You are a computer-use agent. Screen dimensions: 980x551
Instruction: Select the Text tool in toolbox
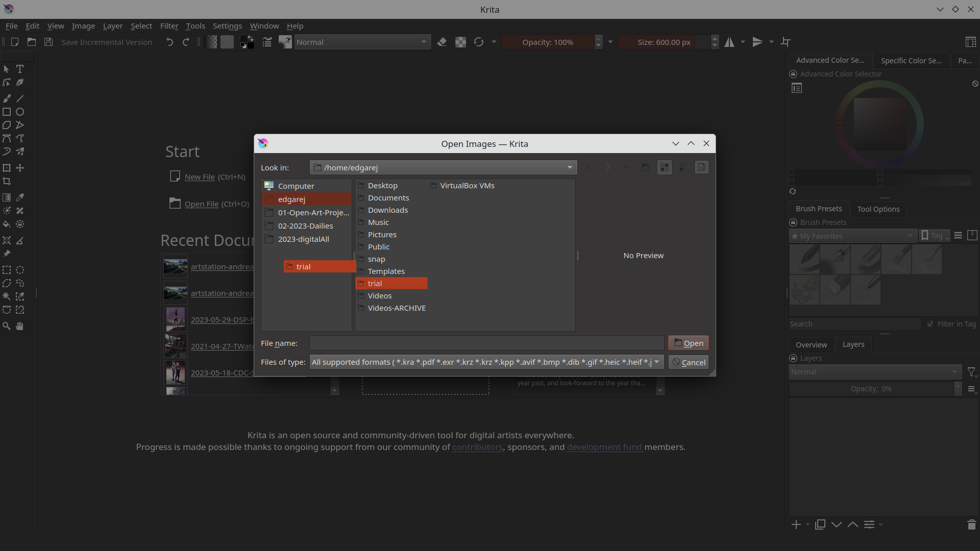tap(20, 69)
